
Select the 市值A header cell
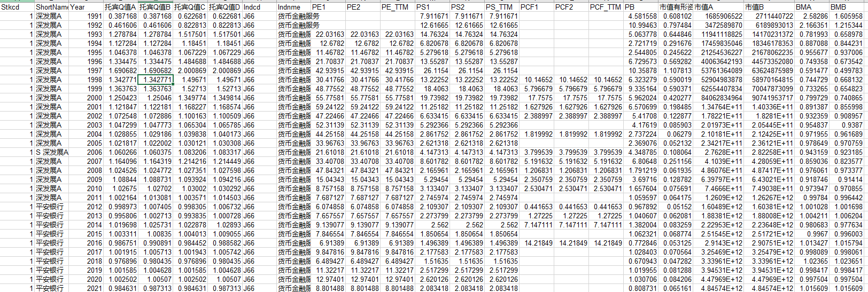point(717,7)
